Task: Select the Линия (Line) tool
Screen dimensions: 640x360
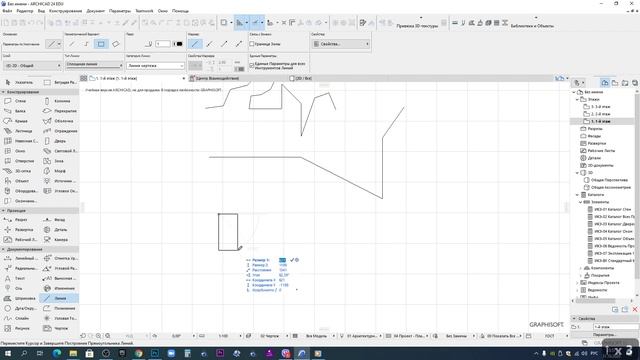Action: click(x=60, y=298)
